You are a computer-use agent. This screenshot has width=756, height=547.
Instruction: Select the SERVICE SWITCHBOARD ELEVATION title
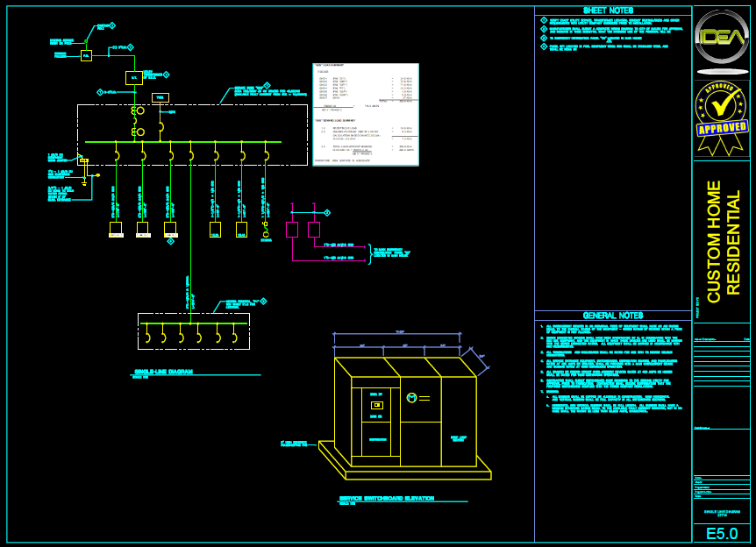click(386, 498)
